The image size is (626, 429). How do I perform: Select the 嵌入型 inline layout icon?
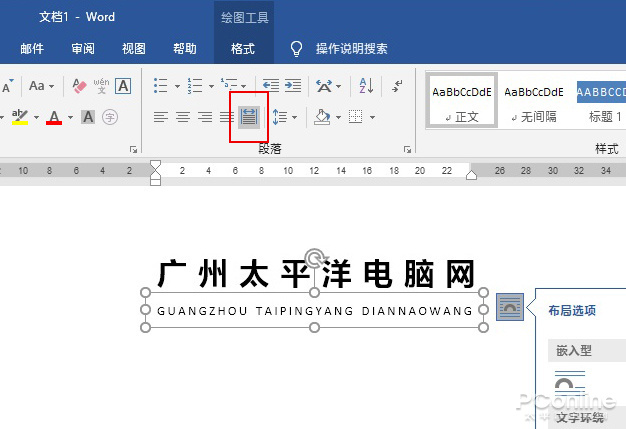click(x=570, y=384)
